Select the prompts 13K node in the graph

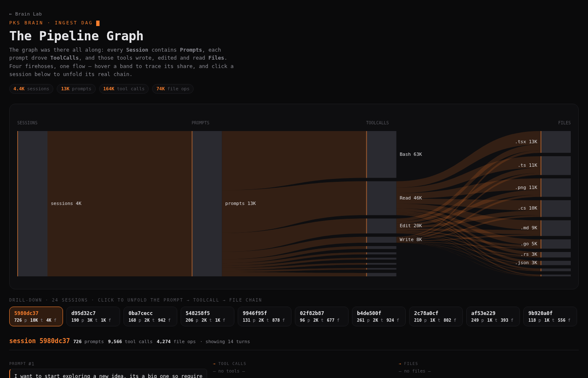click(207, 204)
